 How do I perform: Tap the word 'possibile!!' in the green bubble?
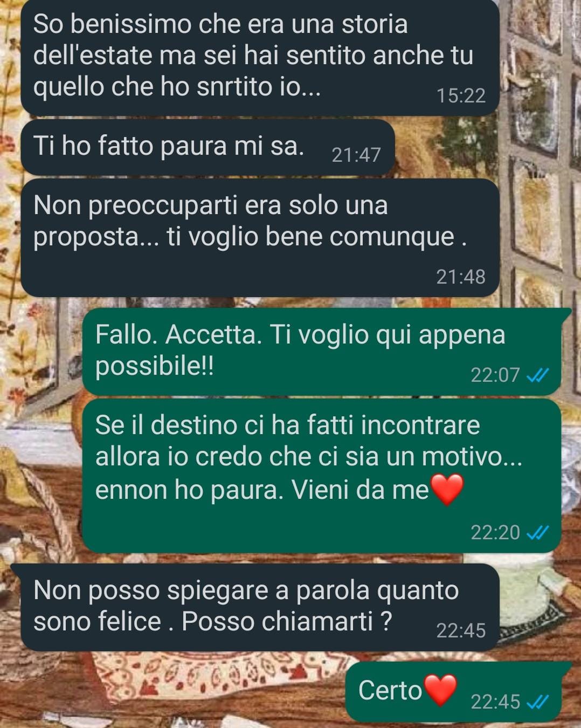coord(155,367)
